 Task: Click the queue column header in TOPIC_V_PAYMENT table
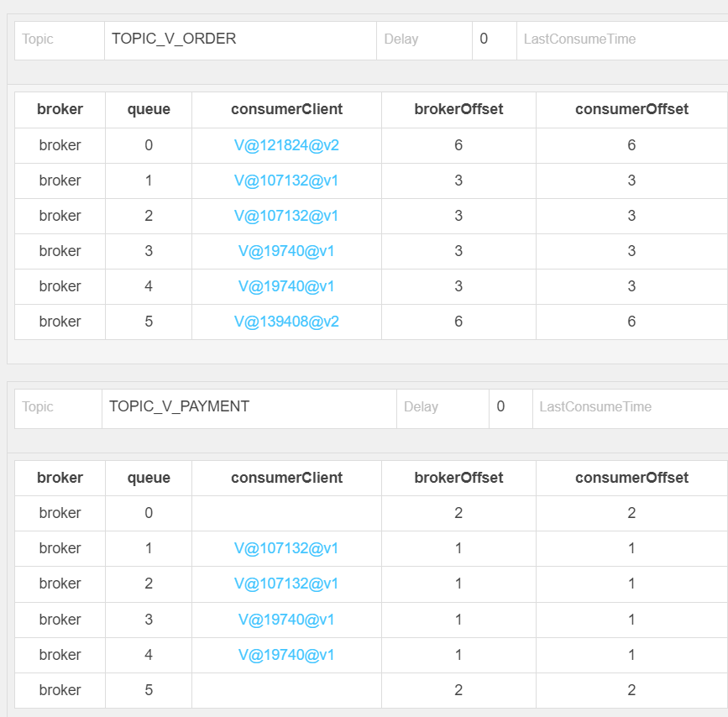coord(149,478)
